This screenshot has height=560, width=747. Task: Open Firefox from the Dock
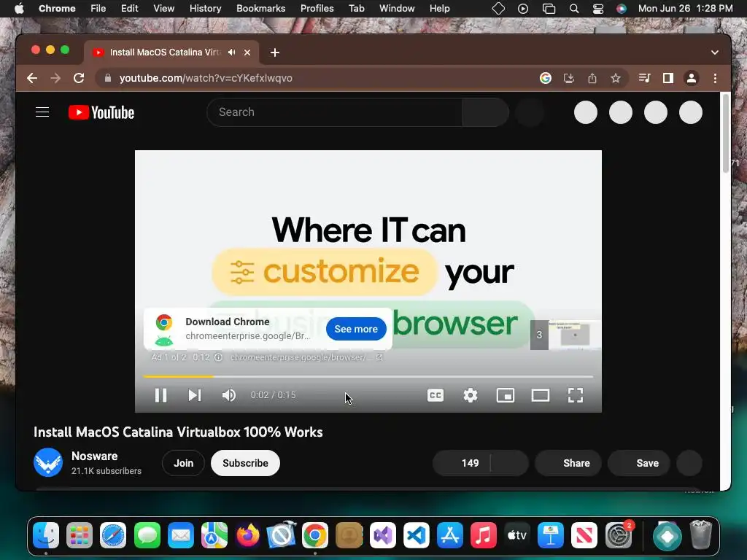[248, 535]
